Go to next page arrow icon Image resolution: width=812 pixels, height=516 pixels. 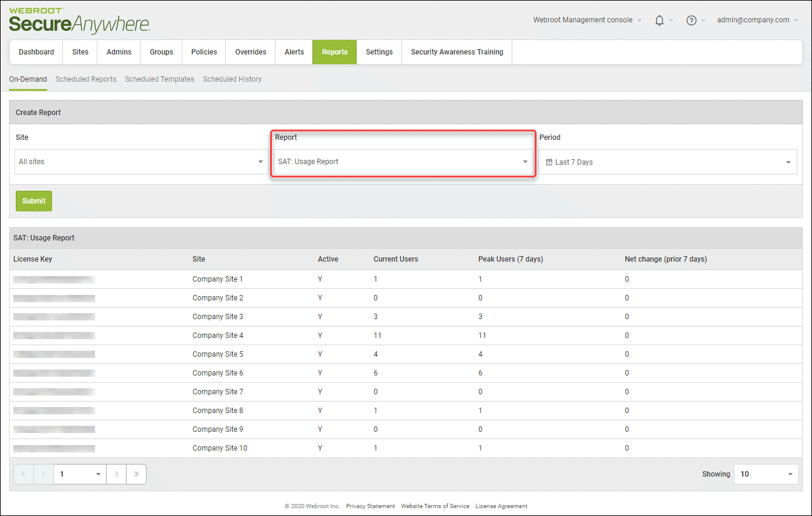pyautogui.click(x=116, y=474)
